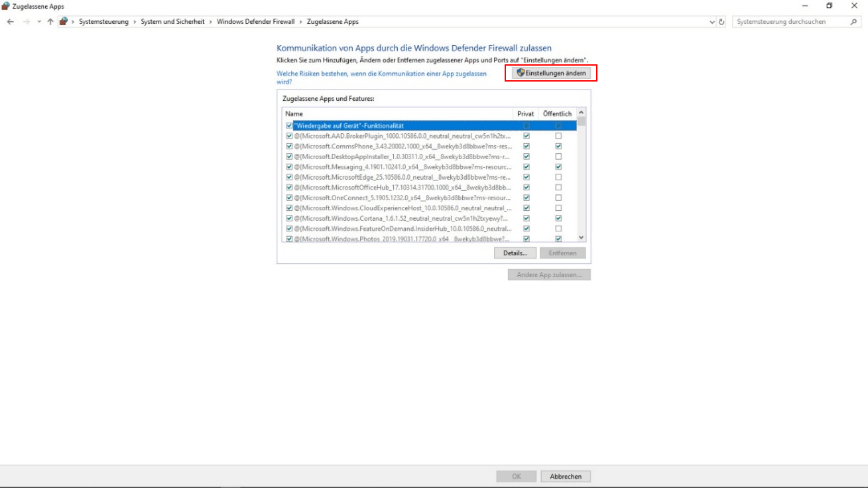Refresh the page with the refresh icon
Viewport: 868px width, 488px height.
722,22
